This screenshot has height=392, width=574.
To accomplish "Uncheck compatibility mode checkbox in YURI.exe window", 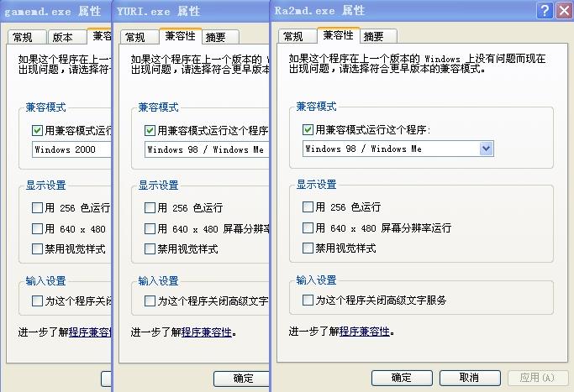I will click(x=150, y=130).
